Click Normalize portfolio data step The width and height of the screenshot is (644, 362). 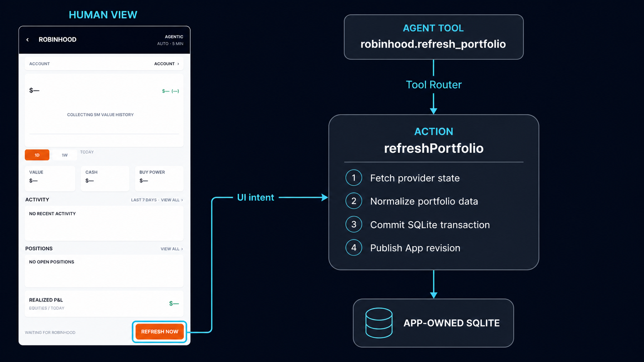click(x=424, y=201)
